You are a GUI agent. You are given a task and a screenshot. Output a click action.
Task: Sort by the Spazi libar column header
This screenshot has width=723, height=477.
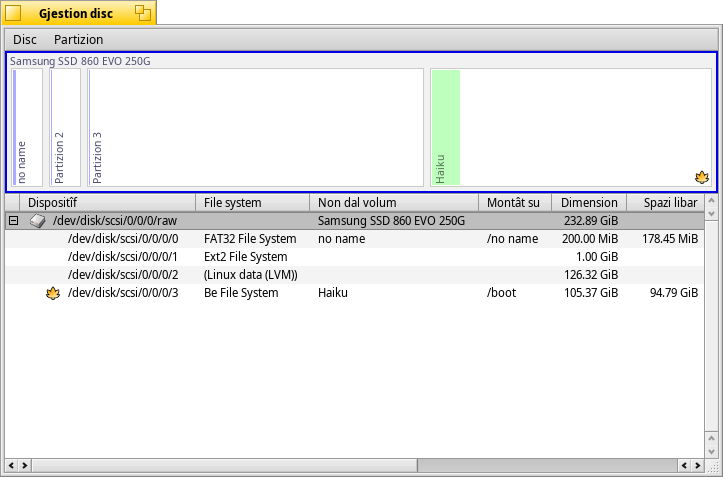coord(665,203)
